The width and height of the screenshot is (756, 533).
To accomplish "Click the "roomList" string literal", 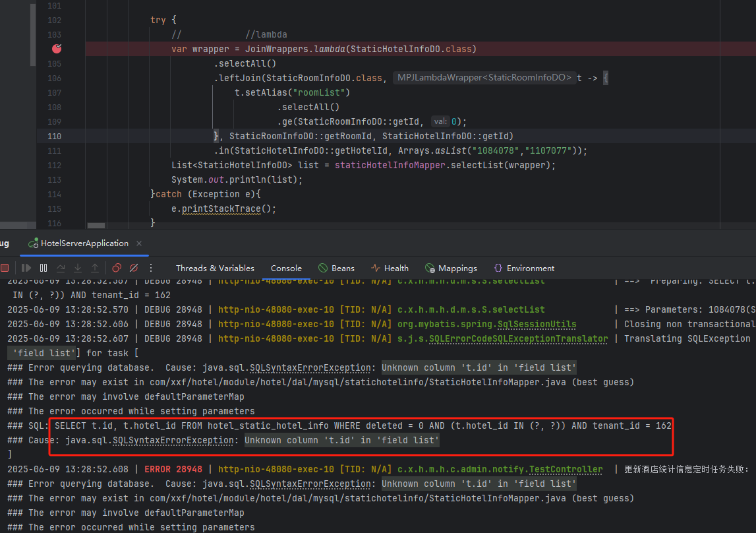I will click(x=319, y=92).
